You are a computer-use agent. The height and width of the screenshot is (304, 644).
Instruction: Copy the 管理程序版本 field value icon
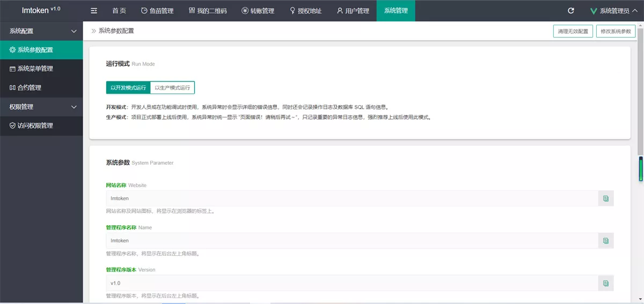tap(606, 283)
